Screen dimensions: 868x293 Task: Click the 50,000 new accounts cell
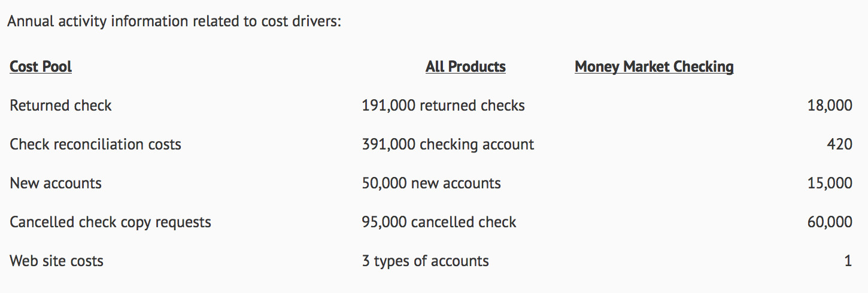(431, 183)
